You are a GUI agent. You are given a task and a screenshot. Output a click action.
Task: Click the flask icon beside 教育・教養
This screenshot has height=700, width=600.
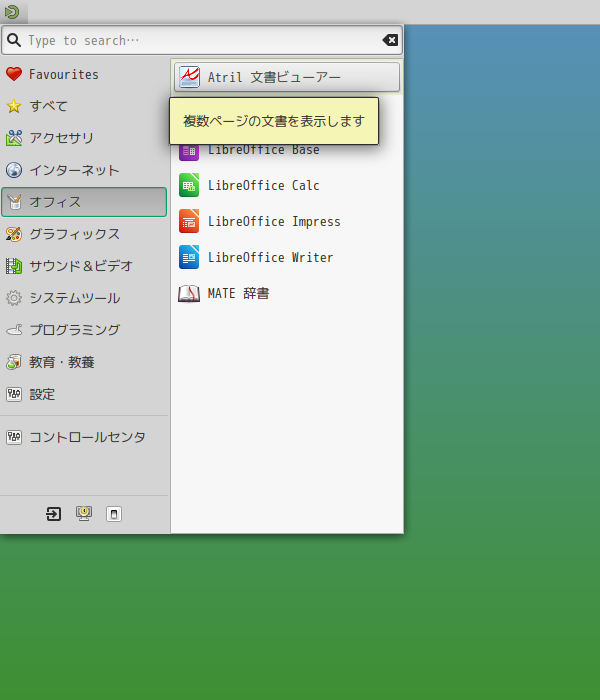click(14, 362)
